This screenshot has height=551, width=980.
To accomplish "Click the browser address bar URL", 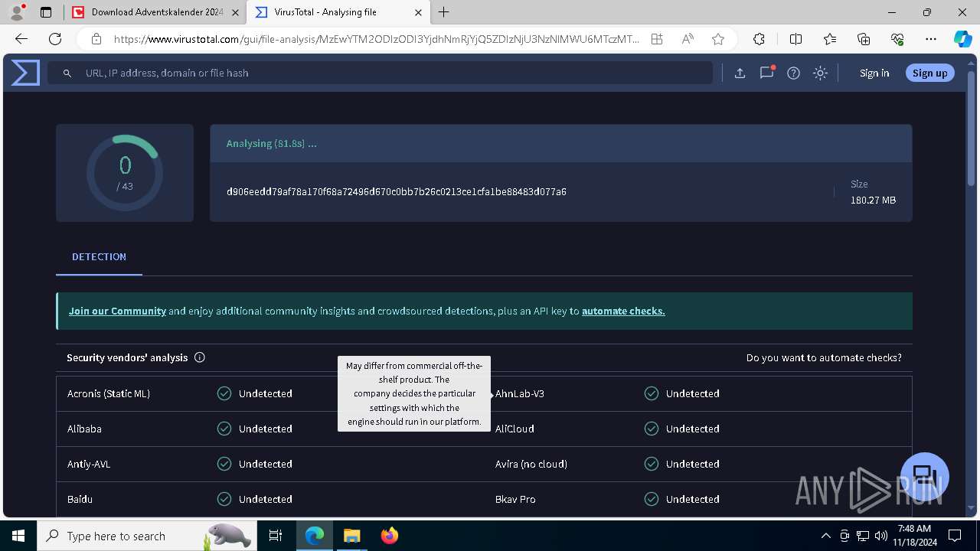I will (377, 39).
